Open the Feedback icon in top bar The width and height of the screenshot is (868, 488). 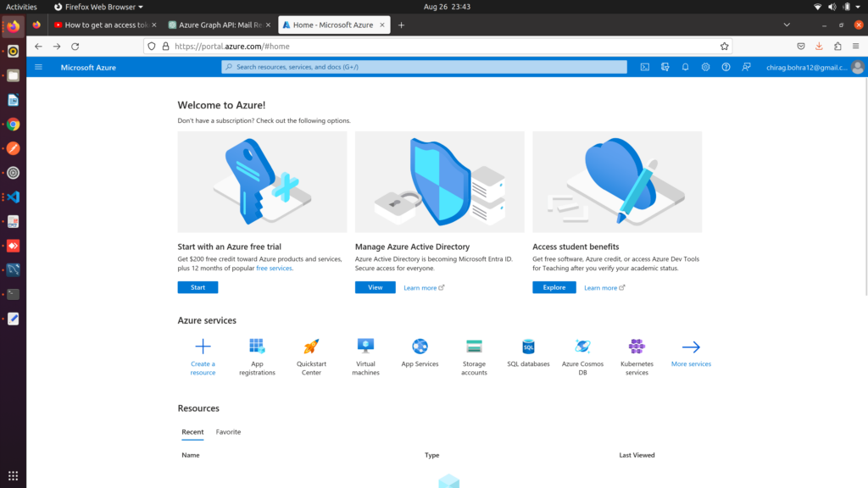click(x=746, y=67)
